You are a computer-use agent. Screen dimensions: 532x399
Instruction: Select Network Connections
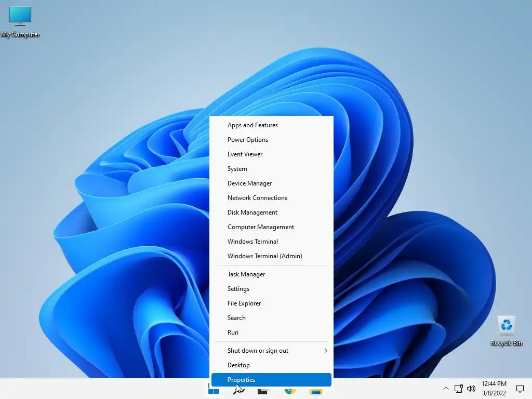coord(271,198)
